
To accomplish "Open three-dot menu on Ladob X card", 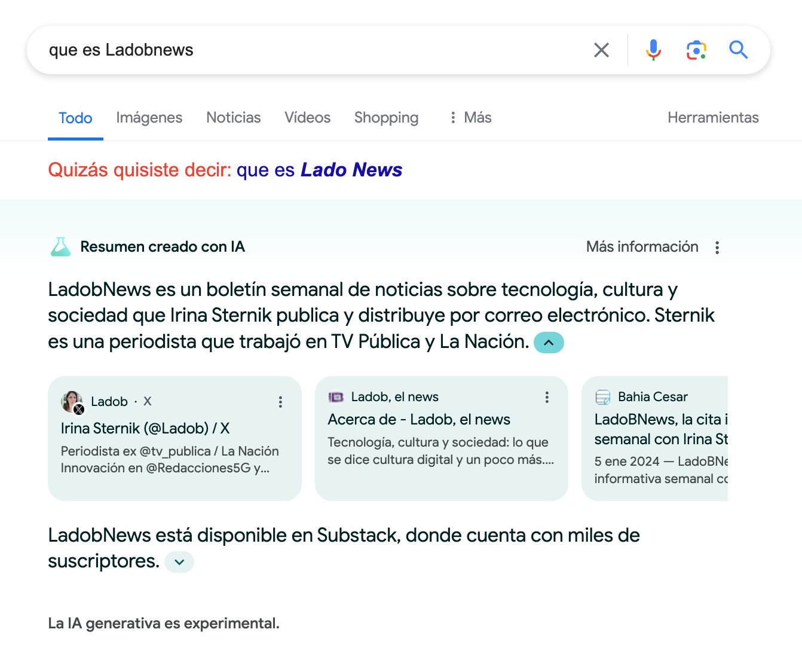I will (x=280, y=402).
